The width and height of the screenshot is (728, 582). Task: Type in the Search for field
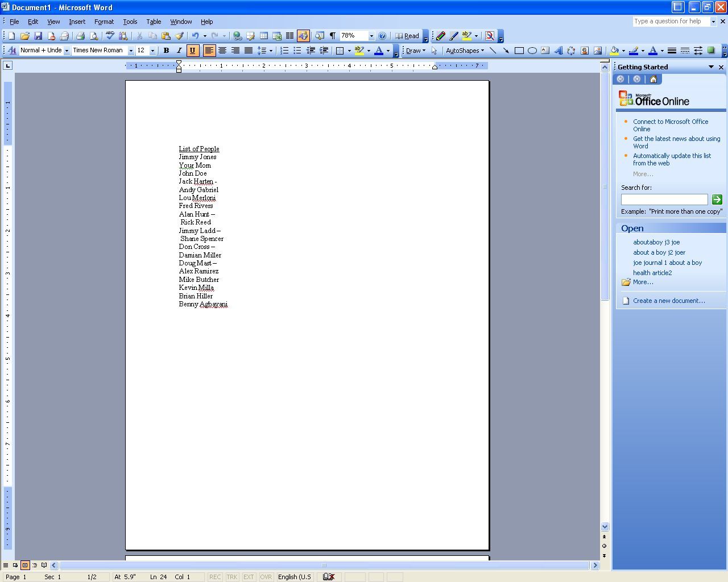coord(664,199)
